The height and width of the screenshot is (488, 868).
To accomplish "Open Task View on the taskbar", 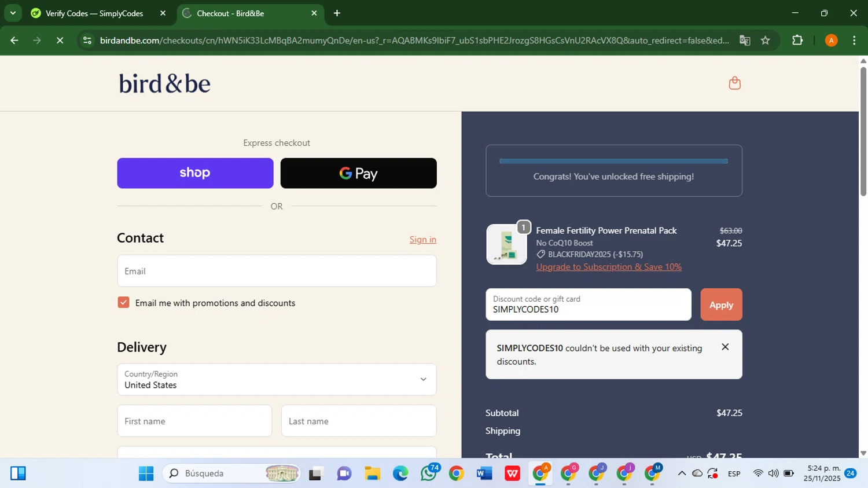I will (x=315, y=474).
